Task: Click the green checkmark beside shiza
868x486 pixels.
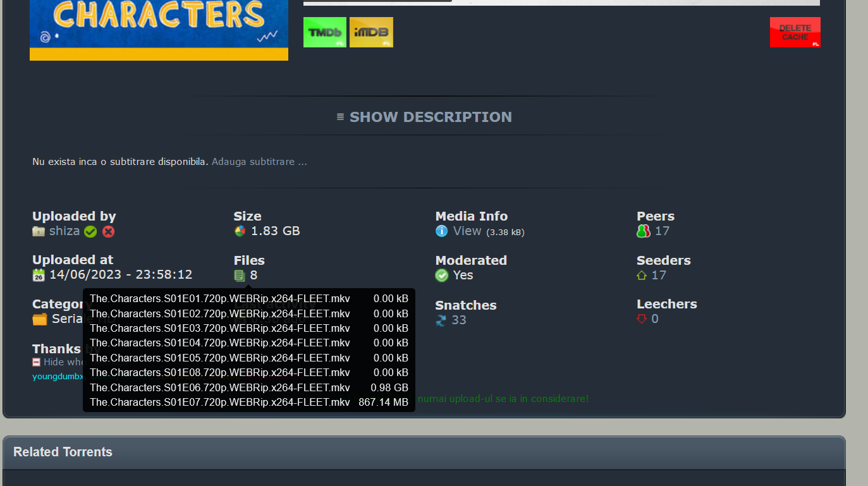Action: click(90, 232)
